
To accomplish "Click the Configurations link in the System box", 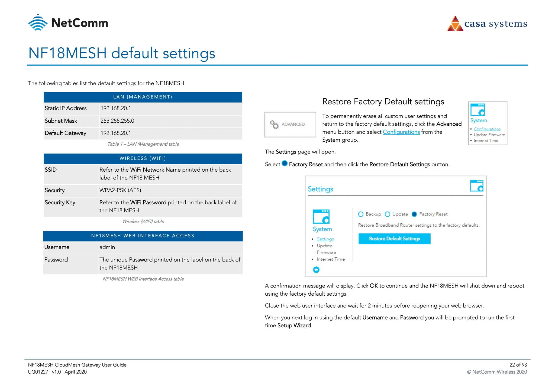I will (487, 129).
